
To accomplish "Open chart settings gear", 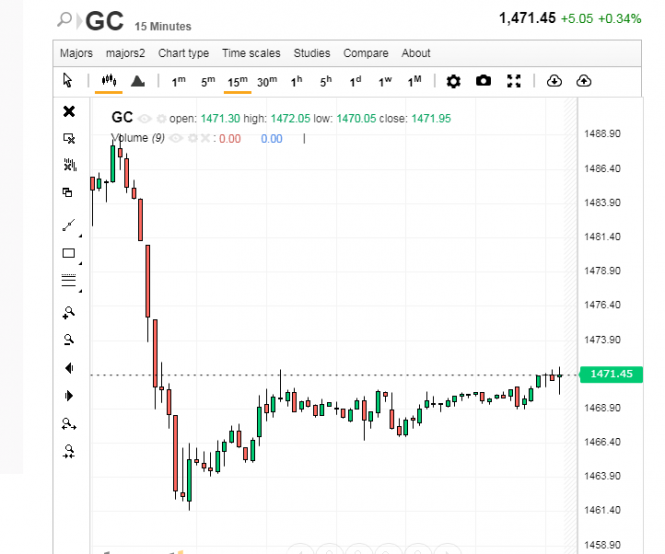I will point(453,81).
